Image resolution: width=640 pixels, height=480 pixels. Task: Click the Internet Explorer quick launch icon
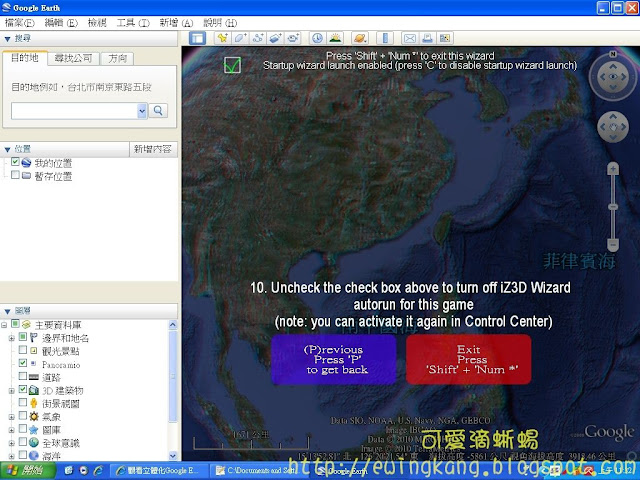pos(98,471)
